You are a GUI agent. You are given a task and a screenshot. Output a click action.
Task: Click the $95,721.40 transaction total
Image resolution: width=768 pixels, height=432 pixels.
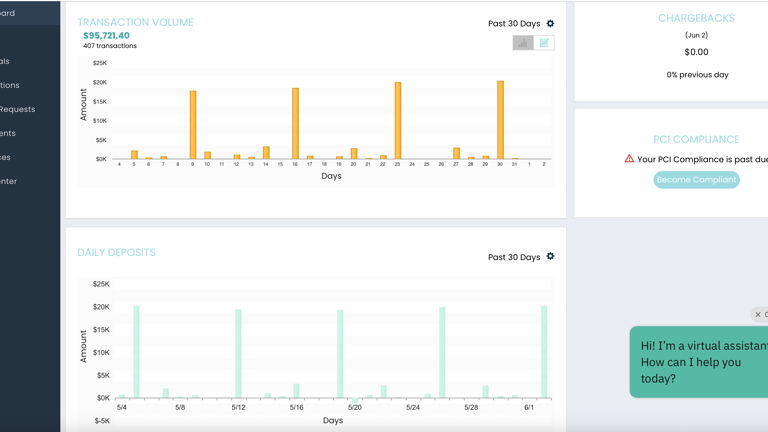106,36
